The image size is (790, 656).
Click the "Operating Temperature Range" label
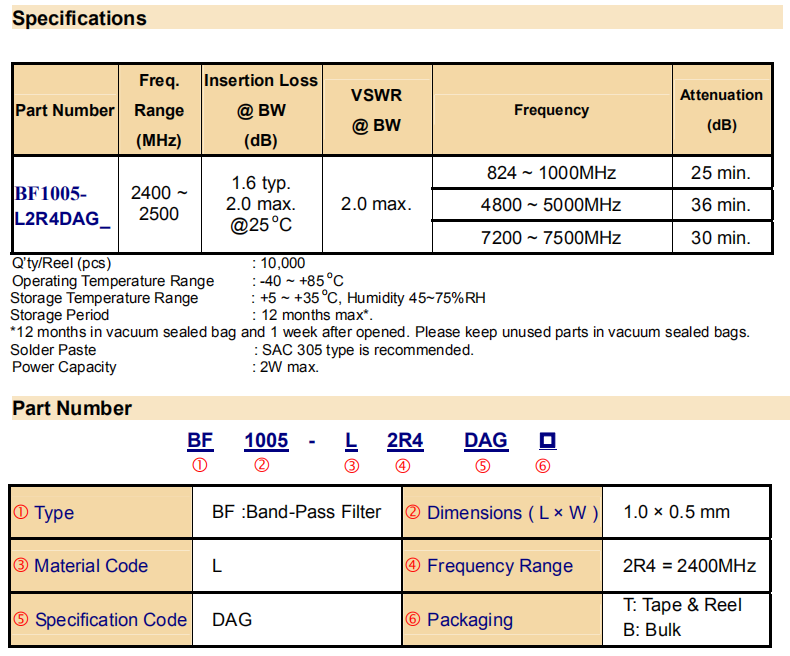(113, 281)
